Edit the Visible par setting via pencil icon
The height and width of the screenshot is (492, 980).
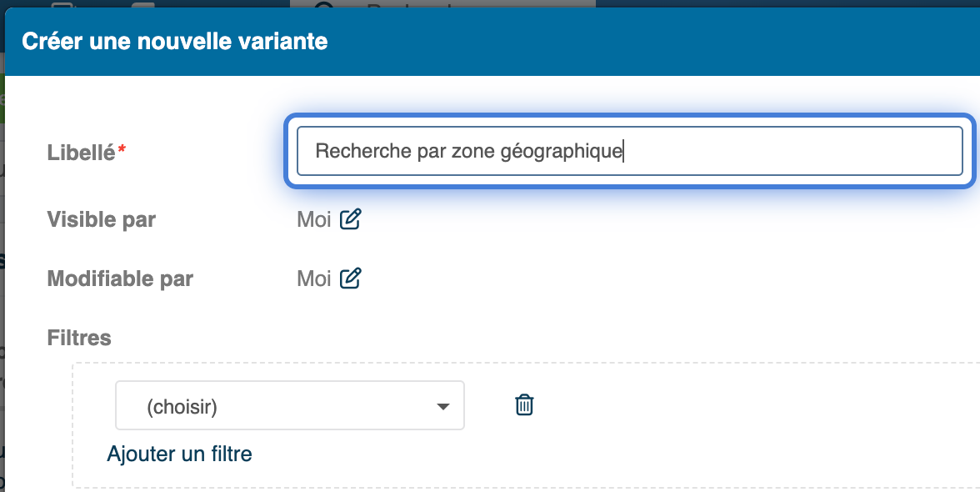350,218
